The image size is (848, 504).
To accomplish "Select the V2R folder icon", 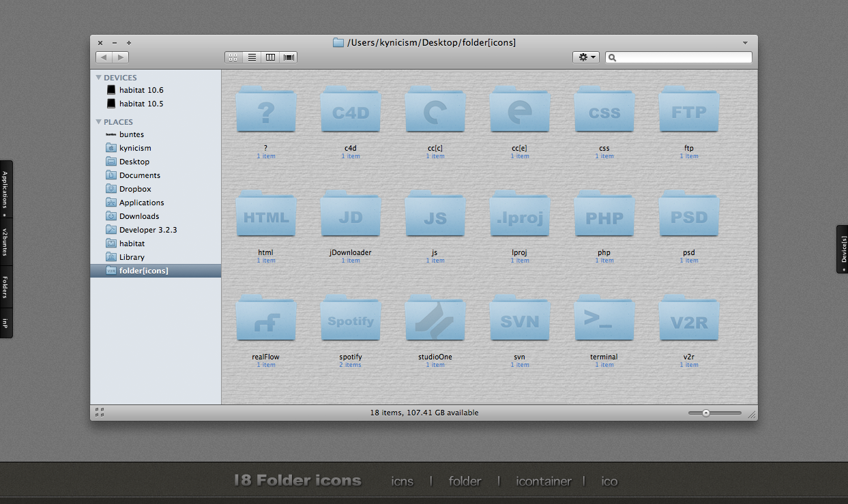I will [689, 318].
